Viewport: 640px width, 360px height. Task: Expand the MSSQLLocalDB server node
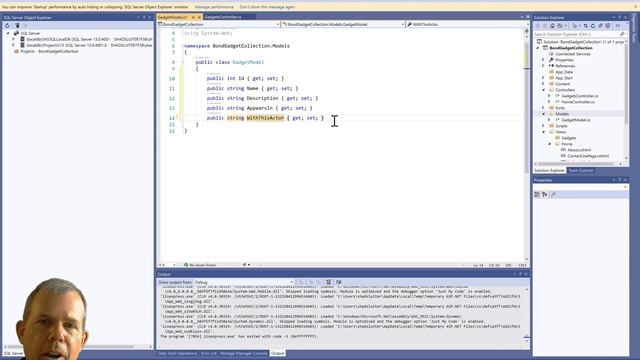coord(14,39)
